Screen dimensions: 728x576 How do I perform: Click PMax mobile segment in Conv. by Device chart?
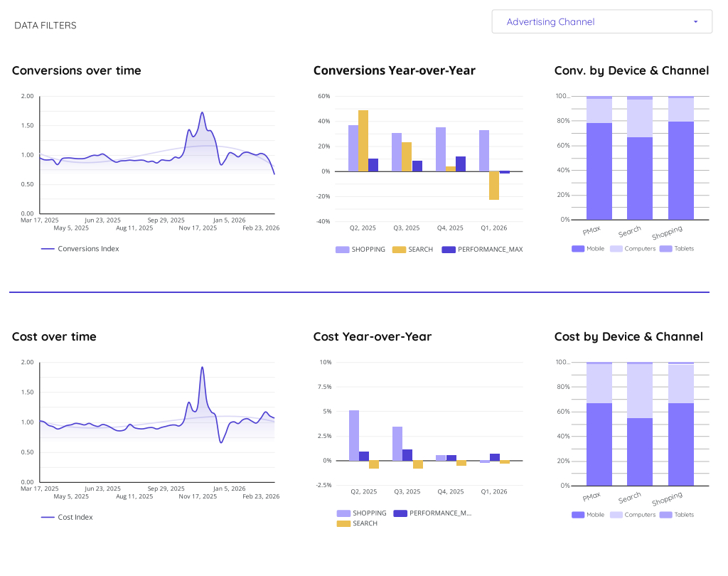click(599, 171)
